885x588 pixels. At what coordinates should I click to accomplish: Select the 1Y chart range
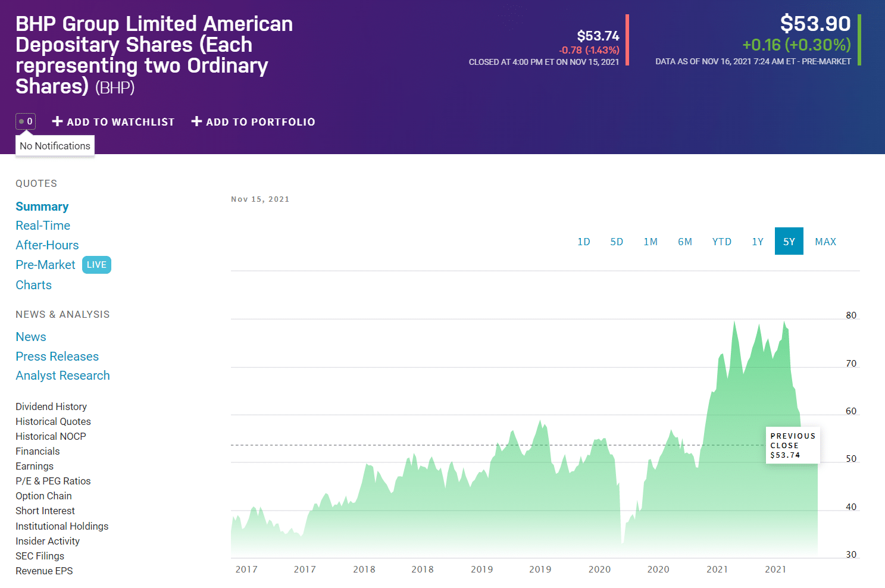758,242
